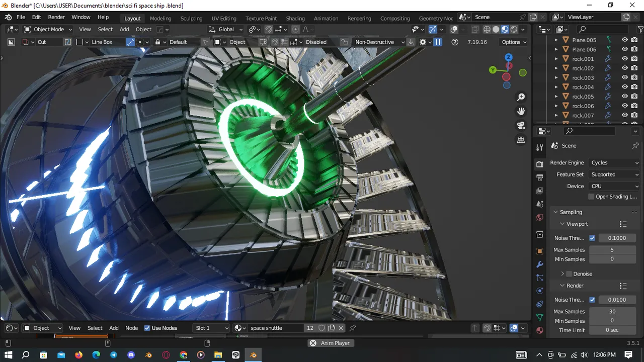Click the help question mark icon

[455, 42]
